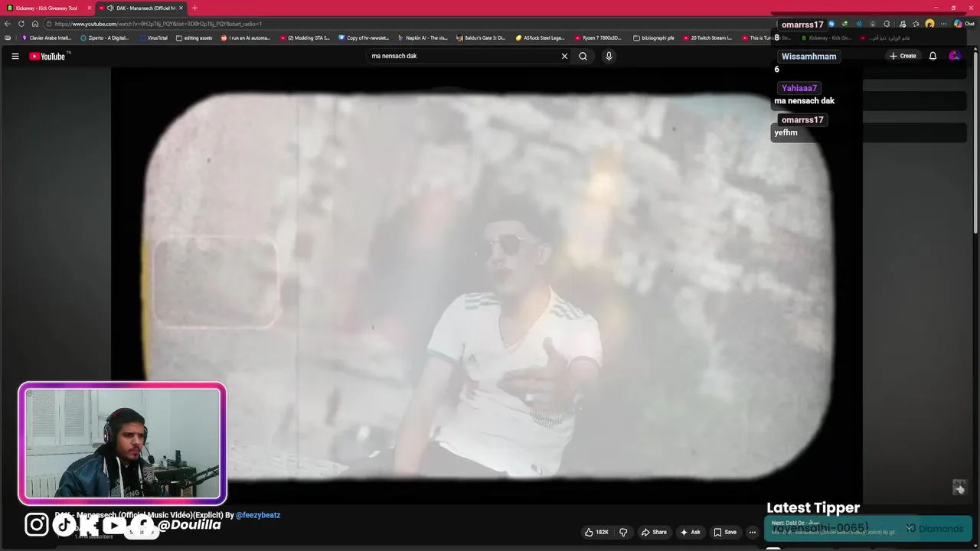Open the VirusTotal bookmark
This screenshot has width=980, height=551.
click(154, 37)
